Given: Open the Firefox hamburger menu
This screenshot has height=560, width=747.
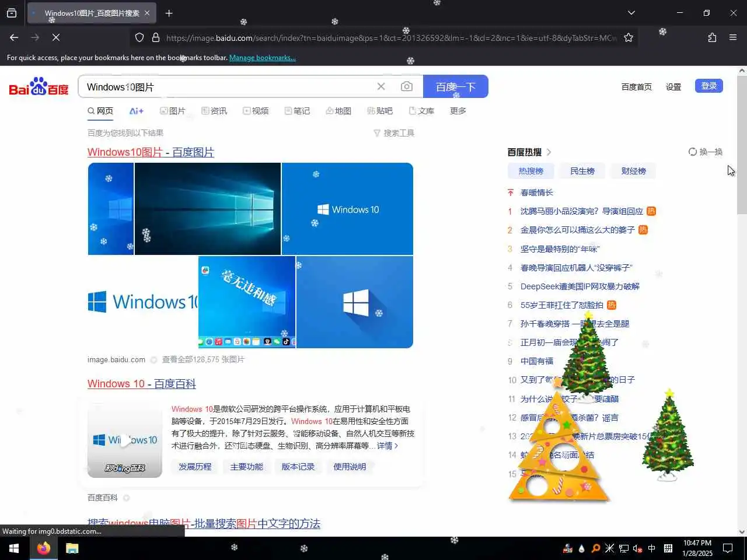Looking at the screenshot, I should pos(733,37).
